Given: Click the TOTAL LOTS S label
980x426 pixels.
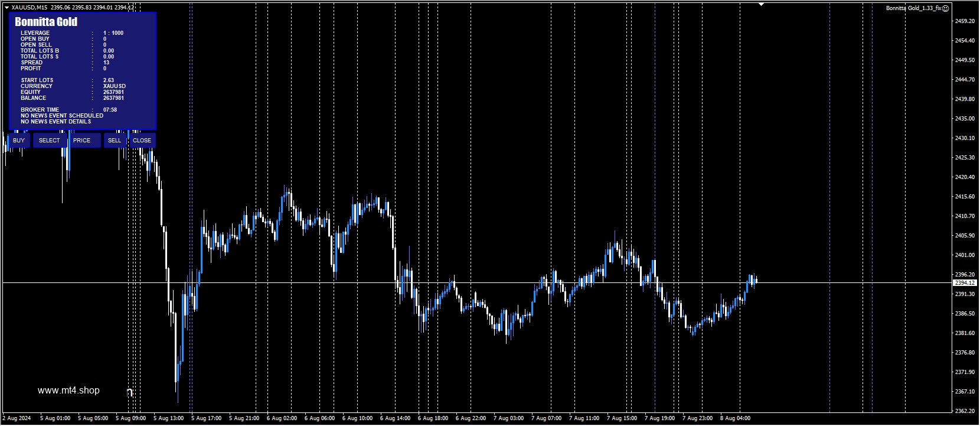Looking at the screenshot, I should click(x=40, y=57).
